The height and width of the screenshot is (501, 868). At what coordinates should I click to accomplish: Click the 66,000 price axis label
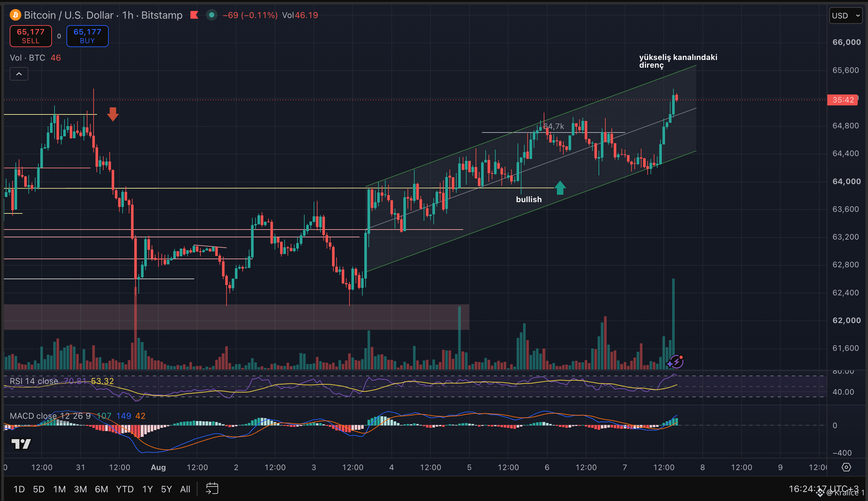click(x=846, y=42)
